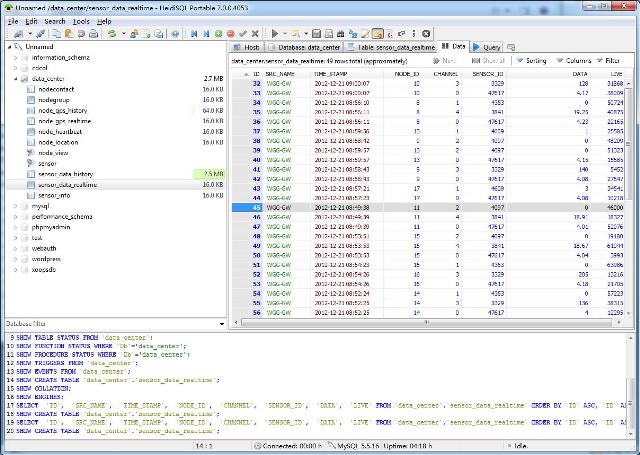Click the Sorting button above the grid
The width and height of the screenshot is (640, 455).
pos(531,61)
